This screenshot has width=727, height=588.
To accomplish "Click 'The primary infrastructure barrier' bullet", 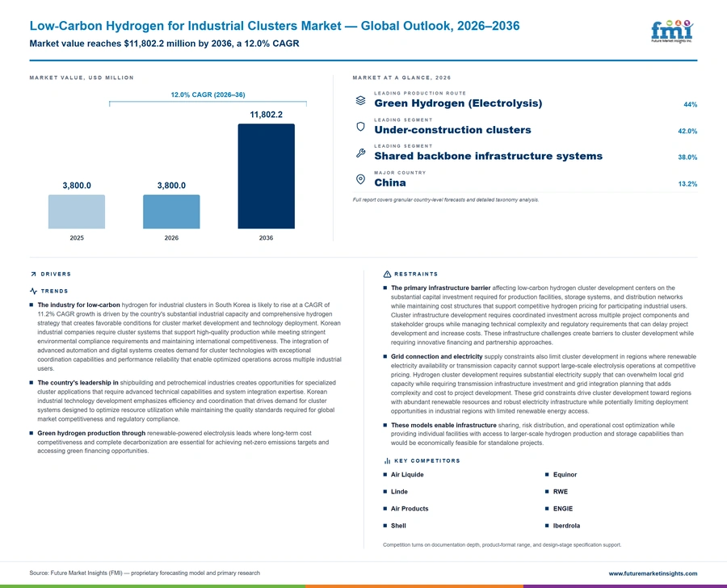I will click(539, 315).
